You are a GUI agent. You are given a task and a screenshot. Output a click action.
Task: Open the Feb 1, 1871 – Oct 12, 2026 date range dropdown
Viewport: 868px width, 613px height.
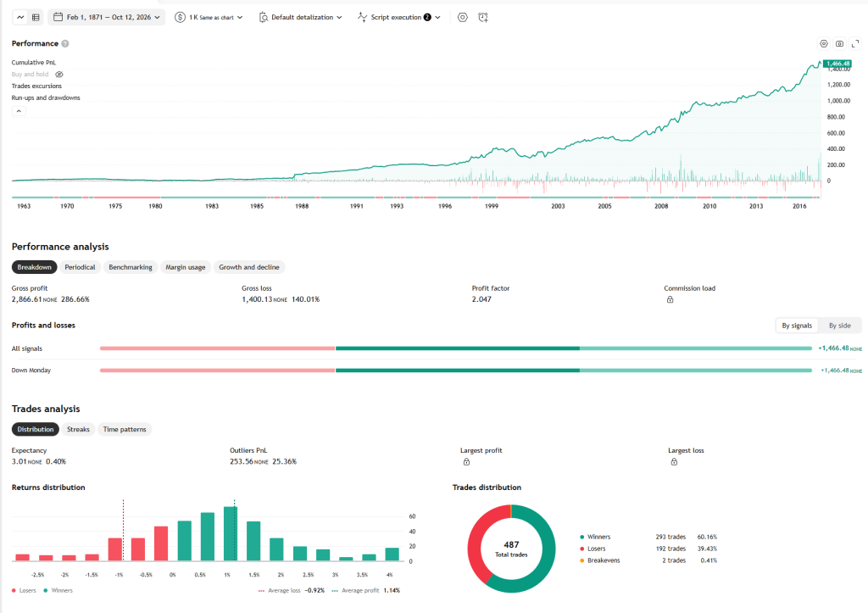[x=107, y=17]
